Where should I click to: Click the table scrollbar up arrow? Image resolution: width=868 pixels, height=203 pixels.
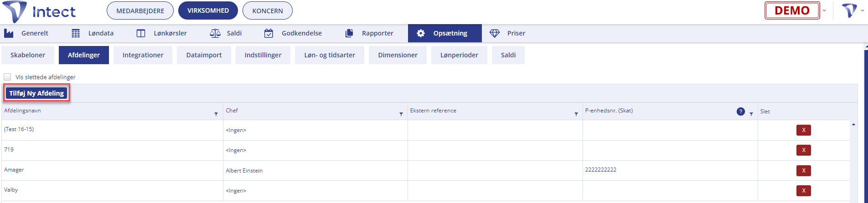(853, 124)
